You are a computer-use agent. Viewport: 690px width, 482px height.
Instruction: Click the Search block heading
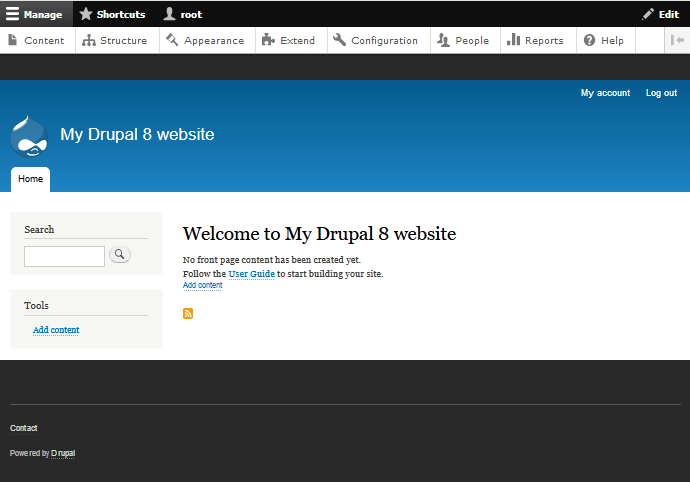39,229
